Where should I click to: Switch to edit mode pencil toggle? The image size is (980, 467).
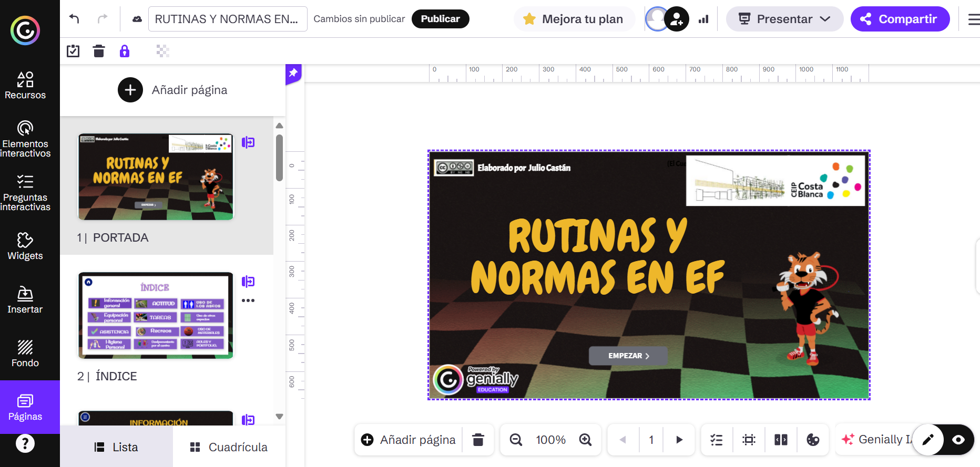click(928, 440)
